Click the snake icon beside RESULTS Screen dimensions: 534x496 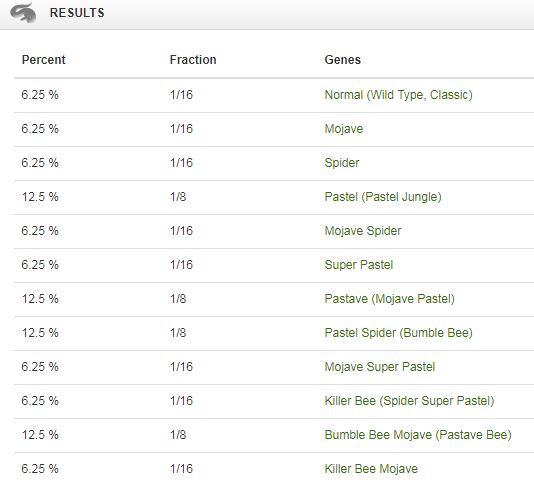[23, 13]
